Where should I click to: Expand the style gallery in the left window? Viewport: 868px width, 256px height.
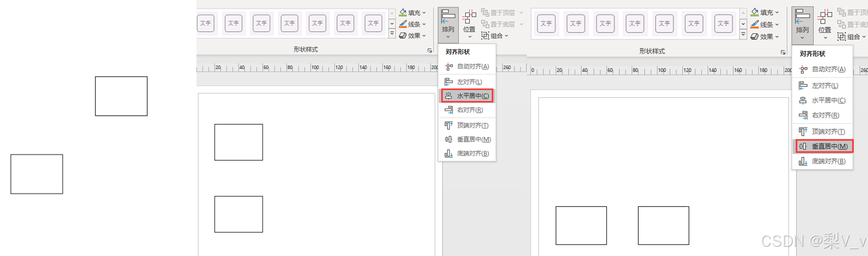click(x=392, y=33)
